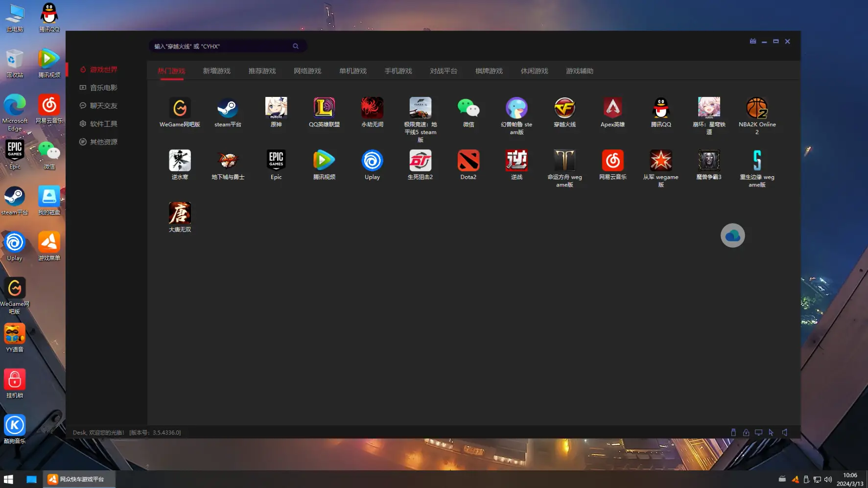This screenshot has width=868, height=488.
Task: Open 生死狙击2
Action: pos(420,165)
